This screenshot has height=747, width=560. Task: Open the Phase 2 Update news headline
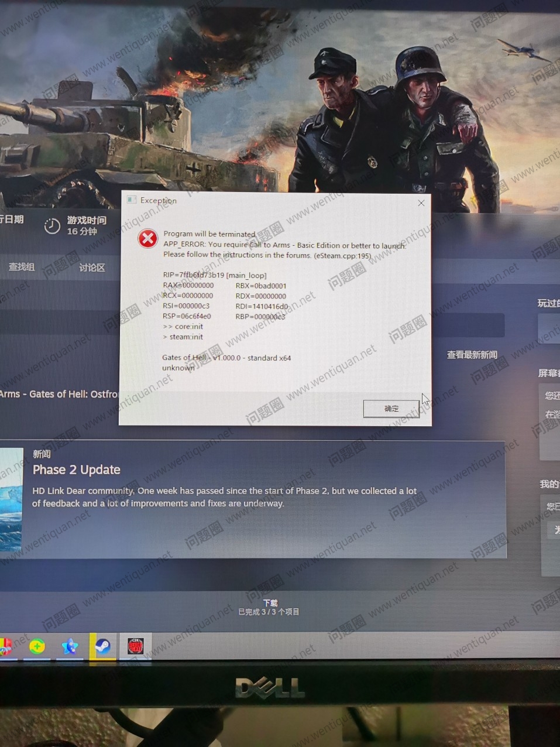click(x=77, y=470)
